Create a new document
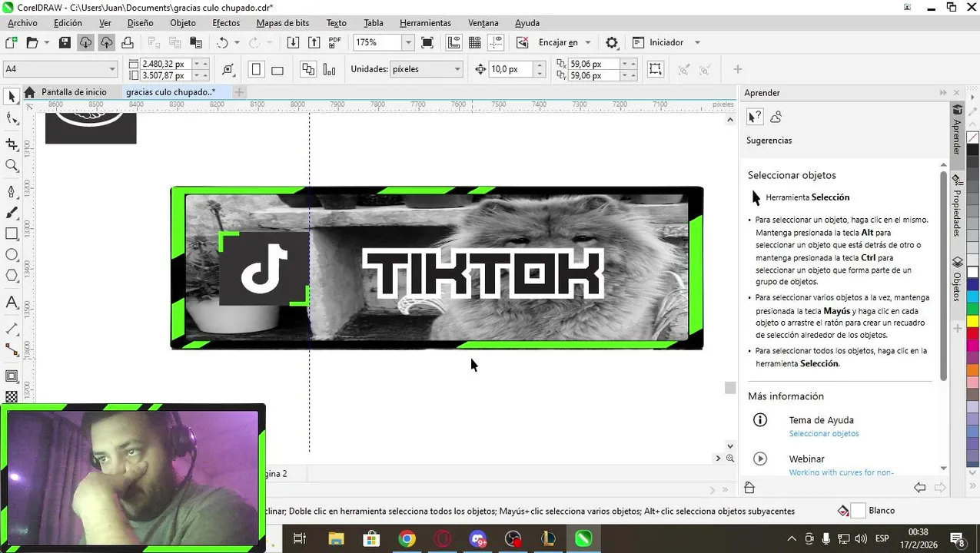The height and width of the screenshot is (553, 980). tap(12, 43)
